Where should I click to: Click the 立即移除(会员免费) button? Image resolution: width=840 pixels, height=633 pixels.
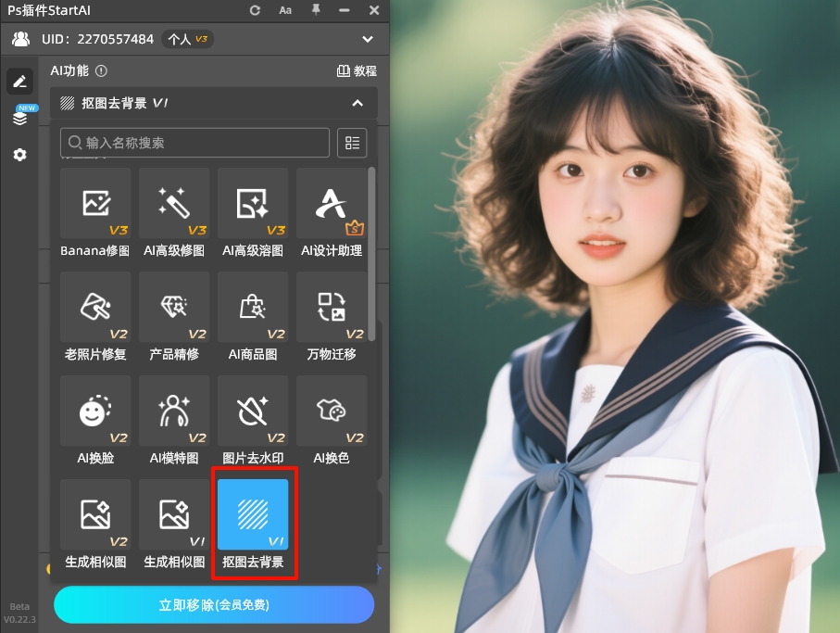214,605
